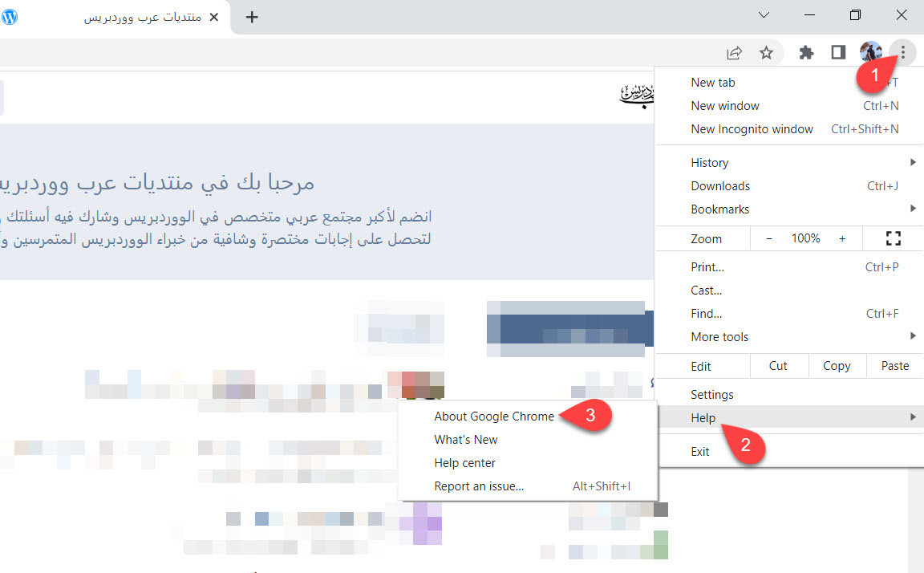This screenshot has width=924, height=573.
Task: Click the Cut button
Action: 779,366
